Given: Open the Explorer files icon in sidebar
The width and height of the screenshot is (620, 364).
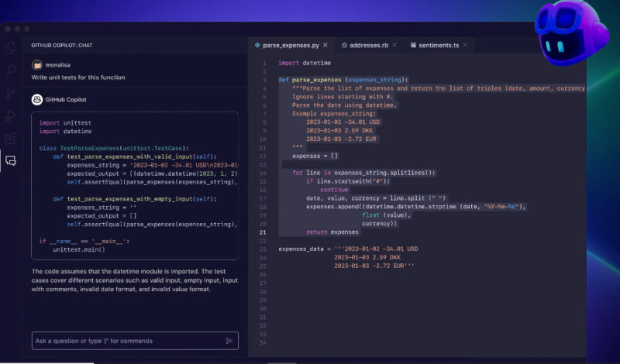Looking at the screenshot, I should coord(11,48).
